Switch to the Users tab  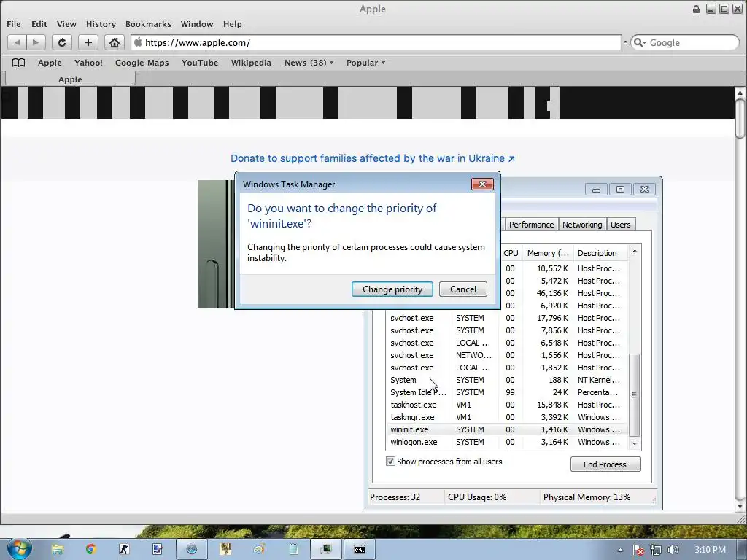(x=620, y=225)
